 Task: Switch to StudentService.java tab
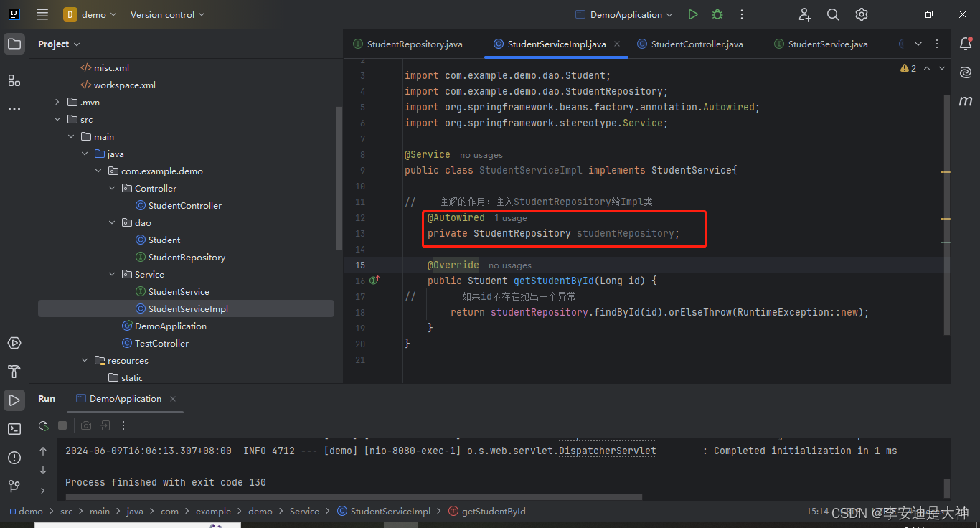click(821, 44)
